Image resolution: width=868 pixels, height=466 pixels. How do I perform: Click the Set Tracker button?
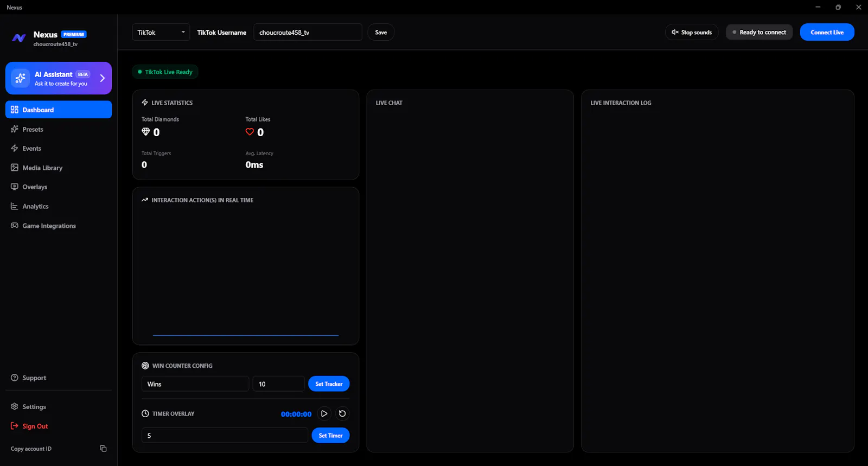[x=329, y=384]
